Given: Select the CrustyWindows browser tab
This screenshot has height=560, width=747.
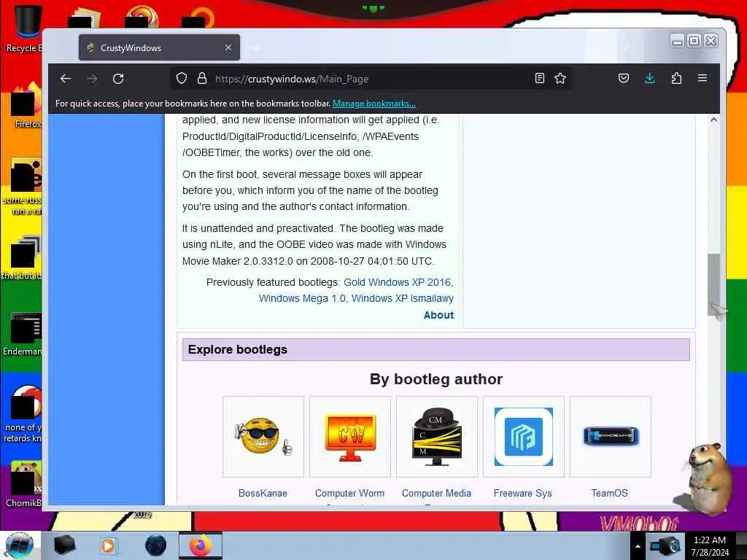Looking at the screenshot, I should [x=160, y=47].
